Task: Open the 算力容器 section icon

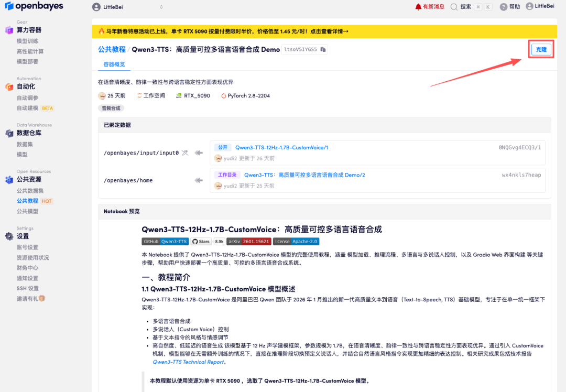Action: (9, 30)
